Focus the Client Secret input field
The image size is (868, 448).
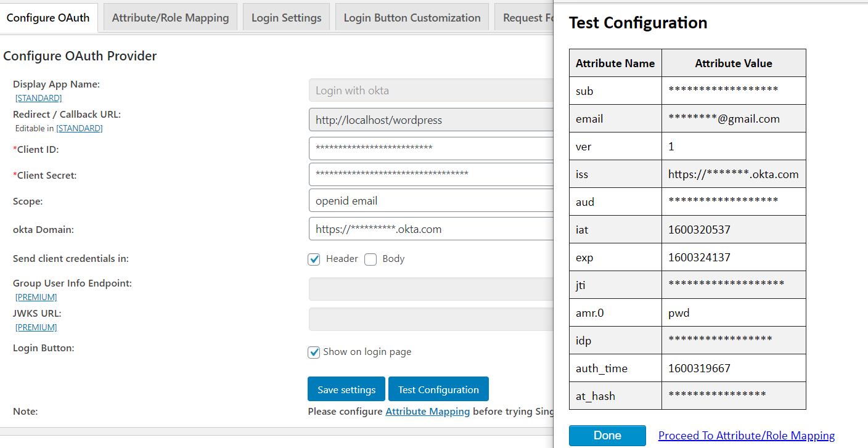click(430, 174)
